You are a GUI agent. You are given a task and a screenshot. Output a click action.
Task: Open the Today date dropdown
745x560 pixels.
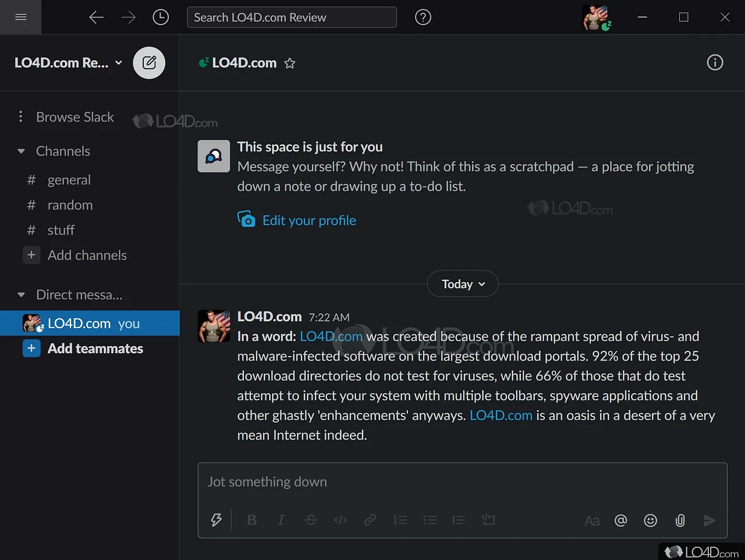[463, 284]
